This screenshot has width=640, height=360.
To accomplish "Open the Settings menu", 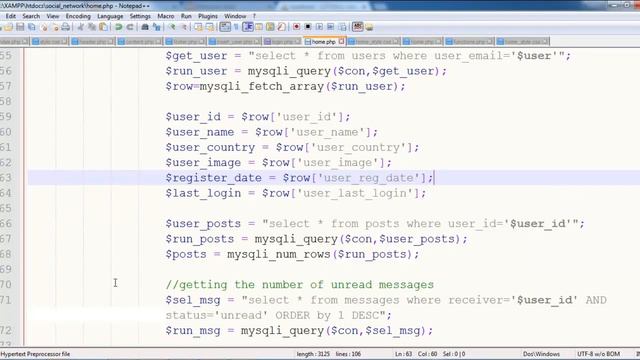I will [140, 16].
